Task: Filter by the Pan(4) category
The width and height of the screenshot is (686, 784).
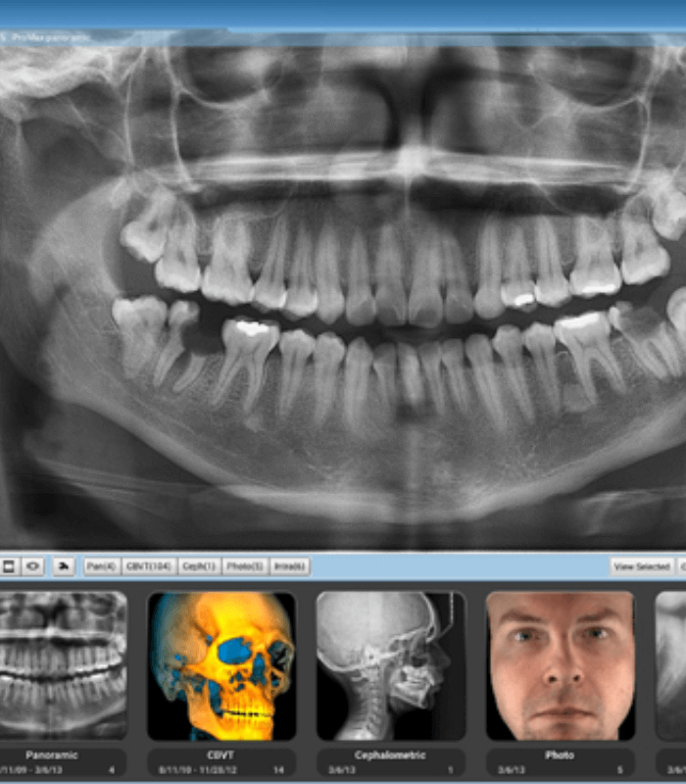Action: click(101, 566)
